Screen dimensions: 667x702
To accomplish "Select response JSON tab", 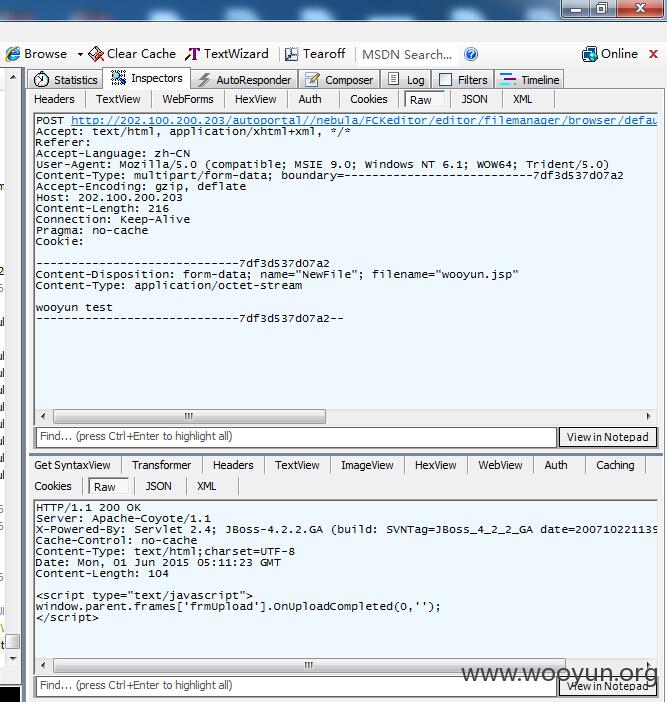I will (x=158, y=486).
